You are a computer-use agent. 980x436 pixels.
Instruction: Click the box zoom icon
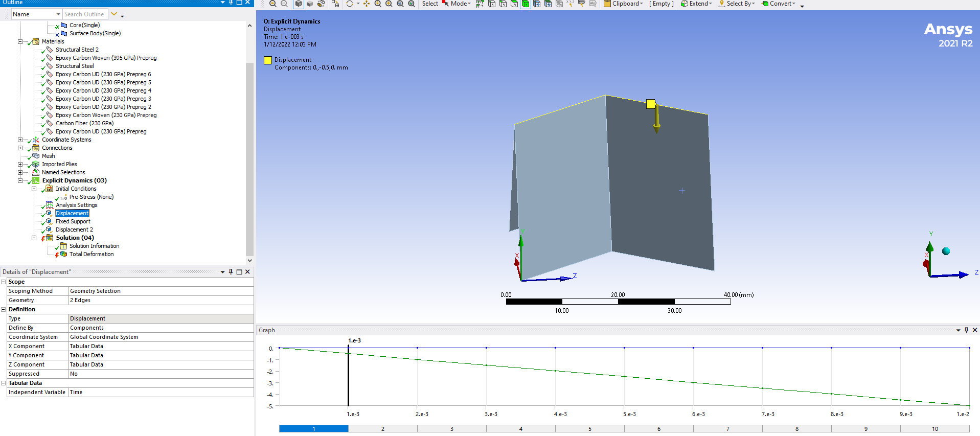[x=400, y=4]
